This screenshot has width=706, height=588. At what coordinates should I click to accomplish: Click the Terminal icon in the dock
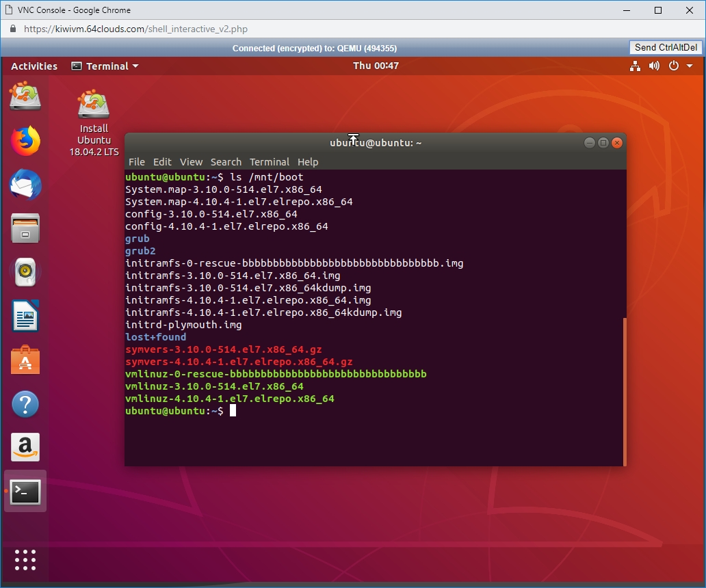(x=25, y=491)
